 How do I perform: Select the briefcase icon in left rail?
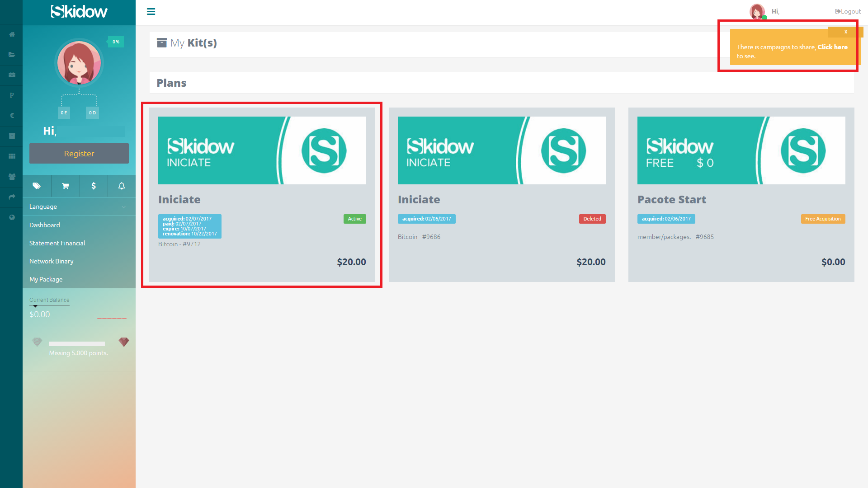click(x=12, y=75)
